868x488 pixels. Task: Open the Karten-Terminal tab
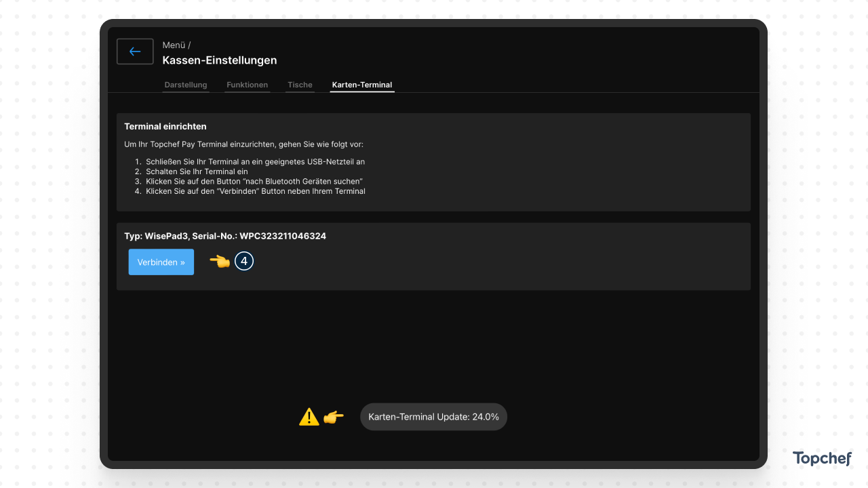tap(362, 85)
